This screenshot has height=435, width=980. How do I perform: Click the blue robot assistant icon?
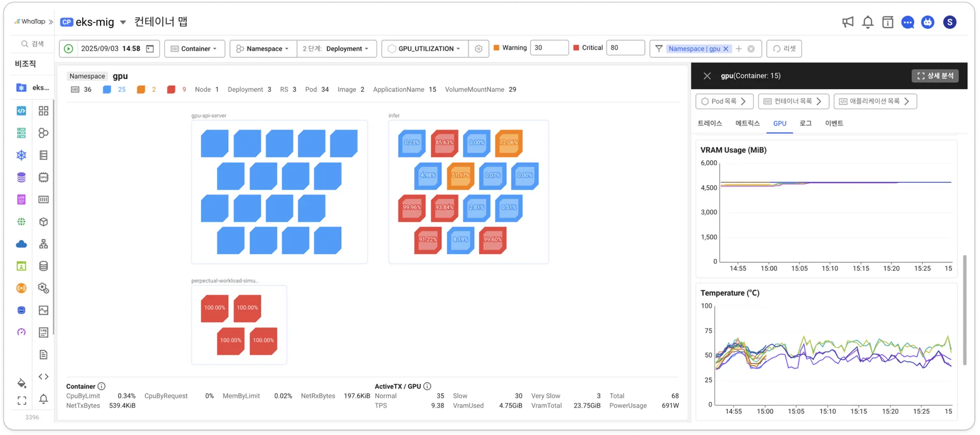(x=928, y=22)
